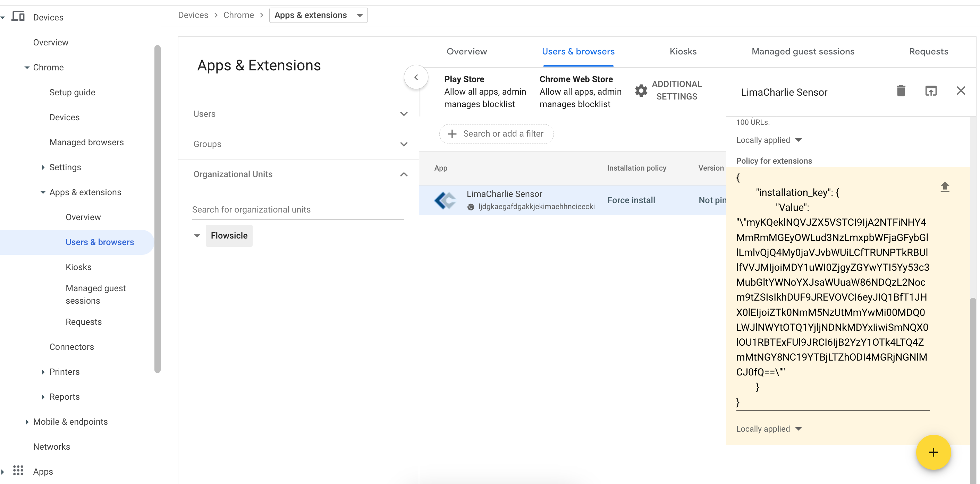Click the LimaCharlie Sensor app logo
The width and height of the screenshot is (980, 484).
[445, 200]
